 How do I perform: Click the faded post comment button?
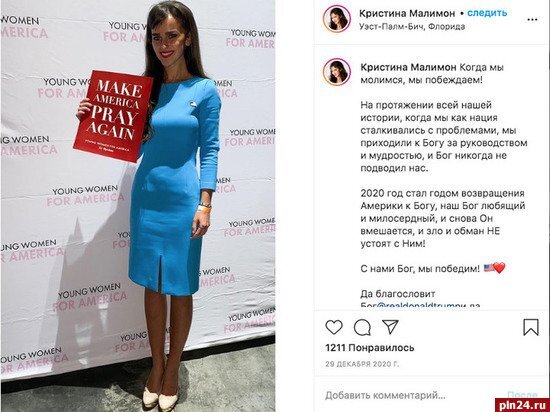(522, 395)
